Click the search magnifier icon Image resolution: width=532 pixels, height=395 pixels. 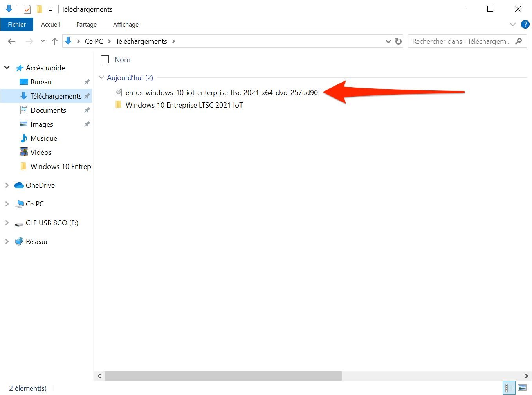click(x=519, y=41)
